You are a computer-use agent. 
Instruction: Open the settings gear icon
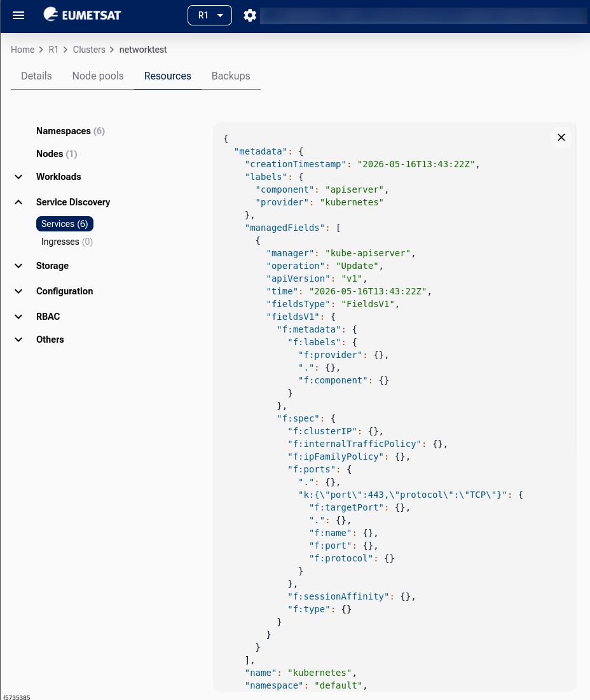[x=250, y=16]
